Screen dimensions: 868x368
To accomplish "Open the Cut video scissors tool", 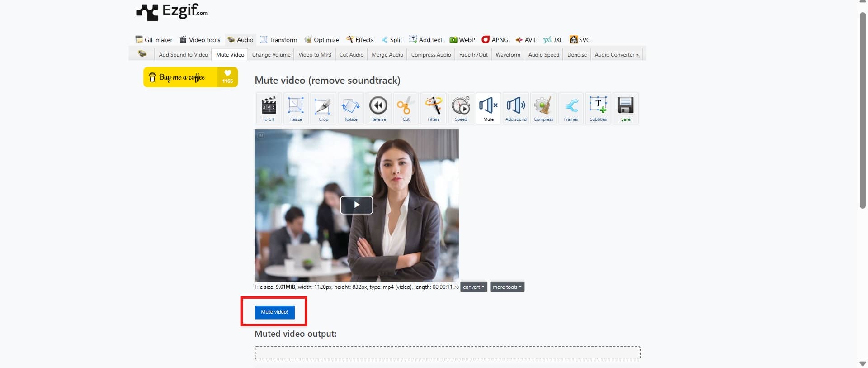I will click(x=406, y=109).
